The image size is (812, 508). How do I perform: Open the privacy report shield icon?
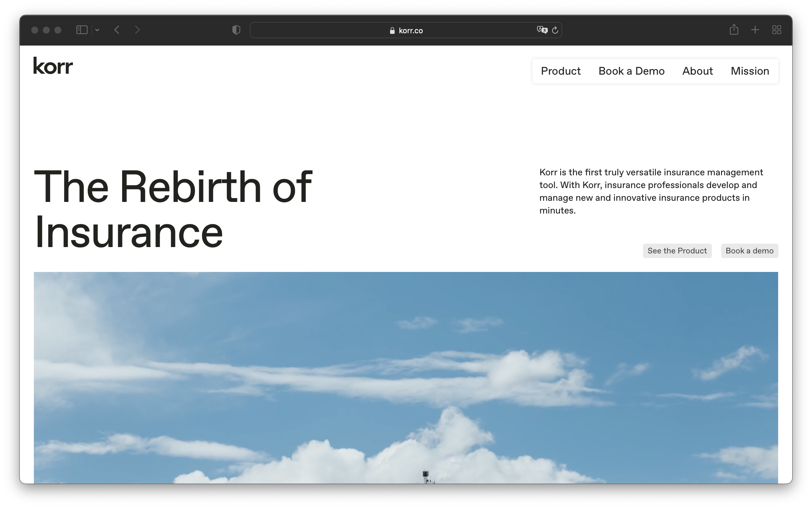236,30
